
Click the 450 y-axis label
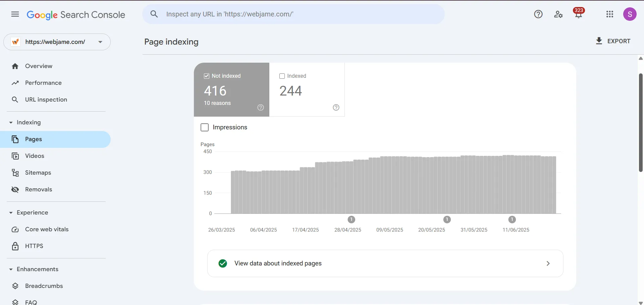(208, 151)
